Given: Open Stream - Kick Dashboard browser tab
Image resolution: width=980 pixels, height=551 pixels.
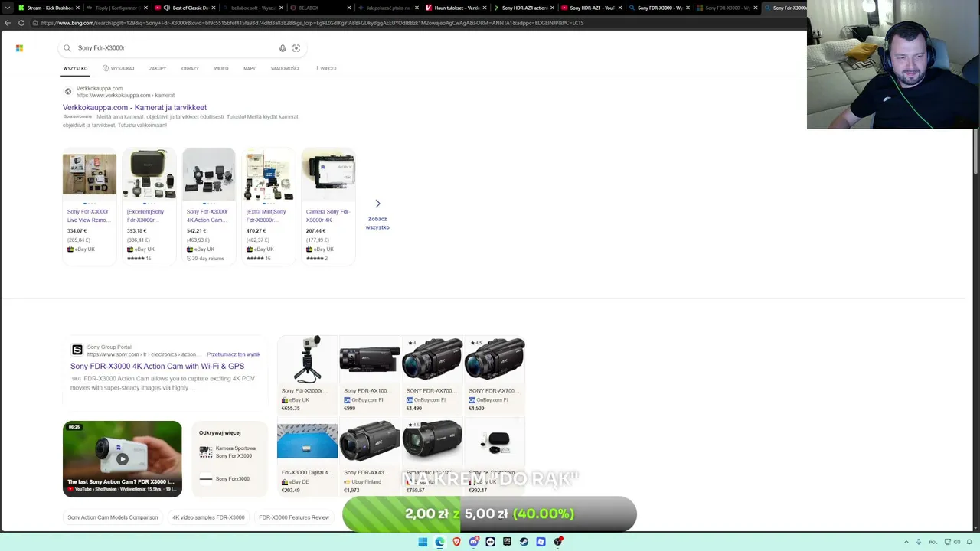Looking at the screenshot, I should pyautogui.click(x=48, y=8).
